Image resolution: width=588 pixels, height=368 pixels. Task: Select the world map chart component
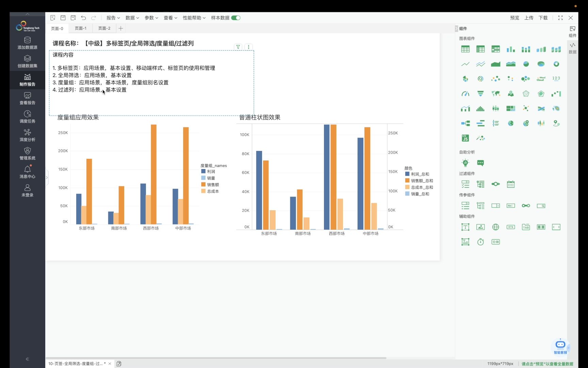495,94
